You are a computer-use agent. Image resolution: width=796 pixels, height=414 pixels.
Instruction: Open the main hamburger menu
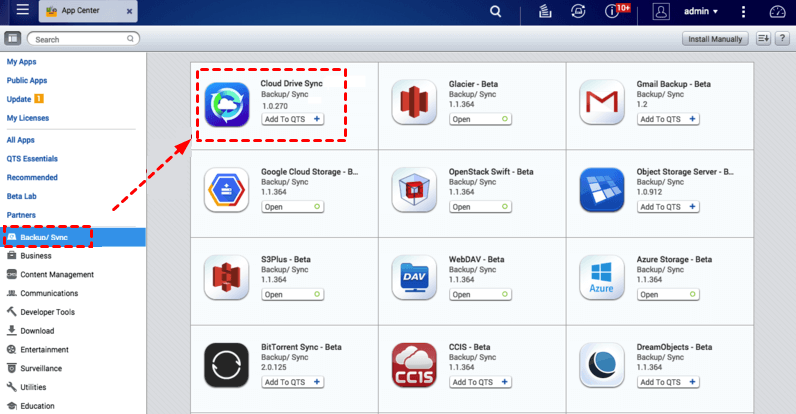pos(22,10)
